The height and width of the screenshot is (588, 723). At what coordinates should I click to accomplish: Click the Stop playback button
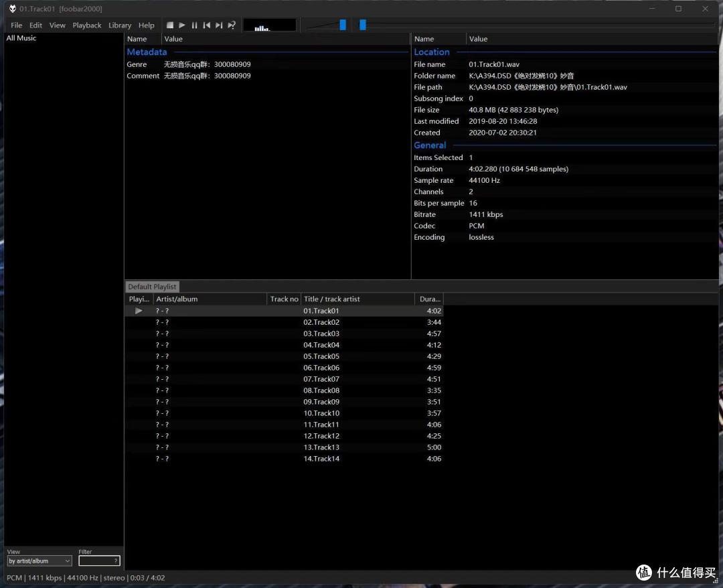click(169, 25)
